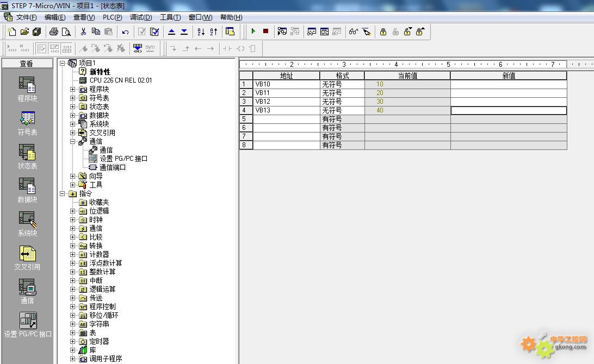The height and width of the screenshot is (364, 594).
Task: Open System Block in navigation bar
Action: click(x=27, y=224)
